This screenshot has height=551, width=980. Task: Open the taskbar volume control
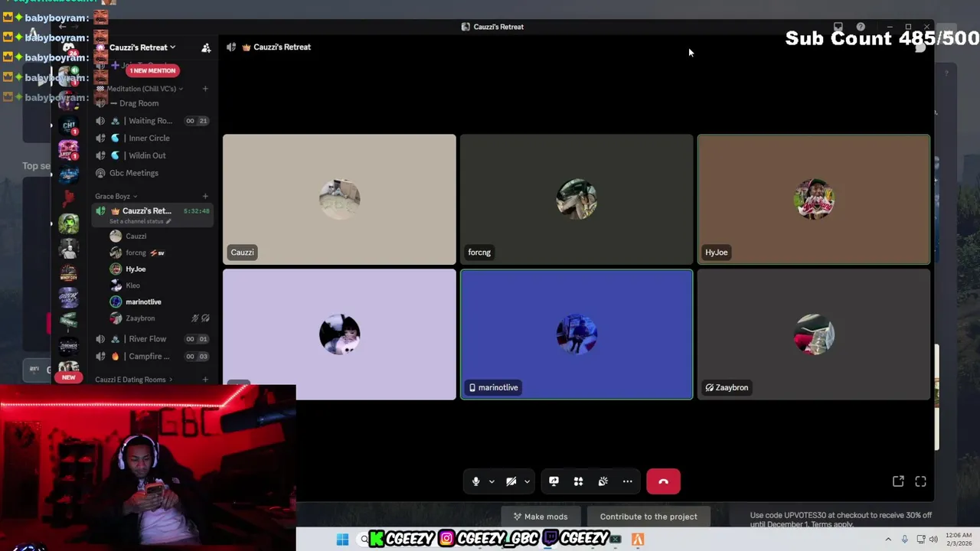933,540
